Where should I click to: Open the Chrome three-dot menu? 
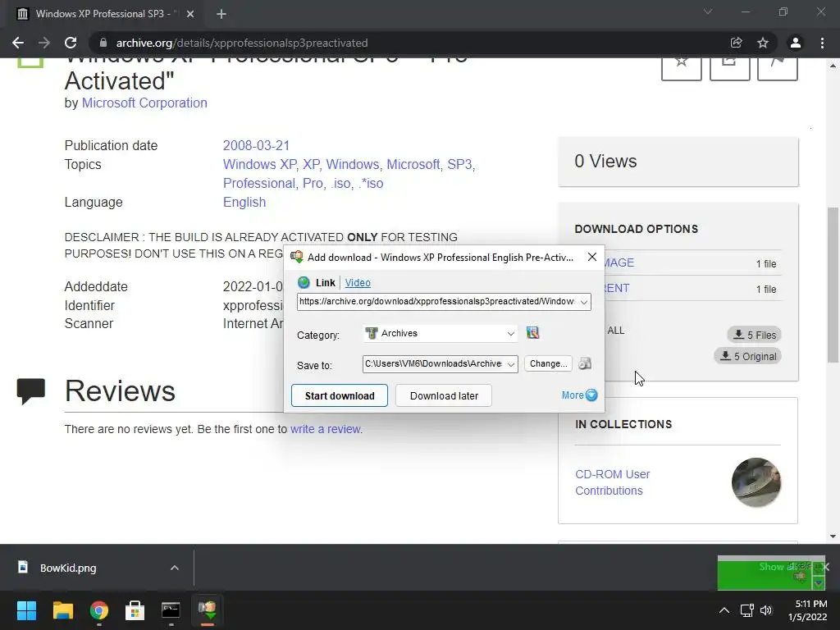click(x=822, y=43)
